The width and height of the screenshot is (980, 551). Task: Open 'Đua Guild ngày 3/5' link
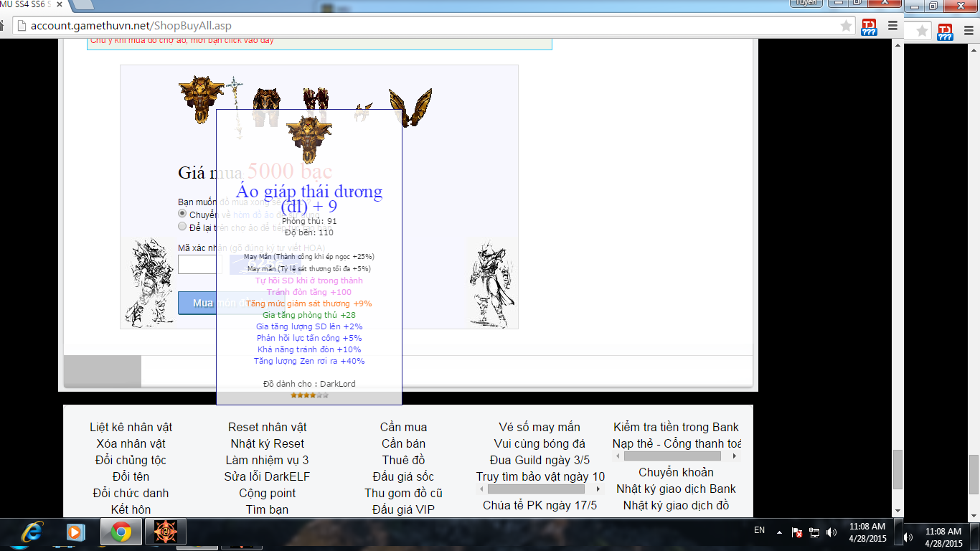(x=540, y=460)
